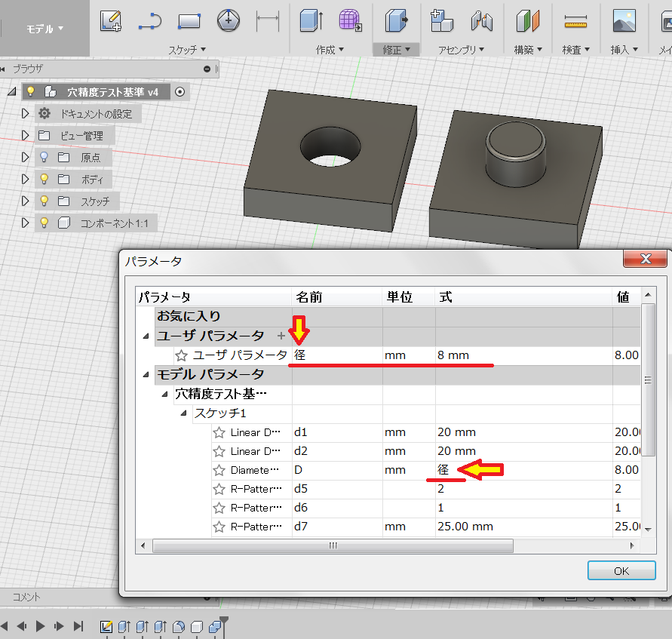Expand コンポーネント1:1 tree node

tap(25, 223)
